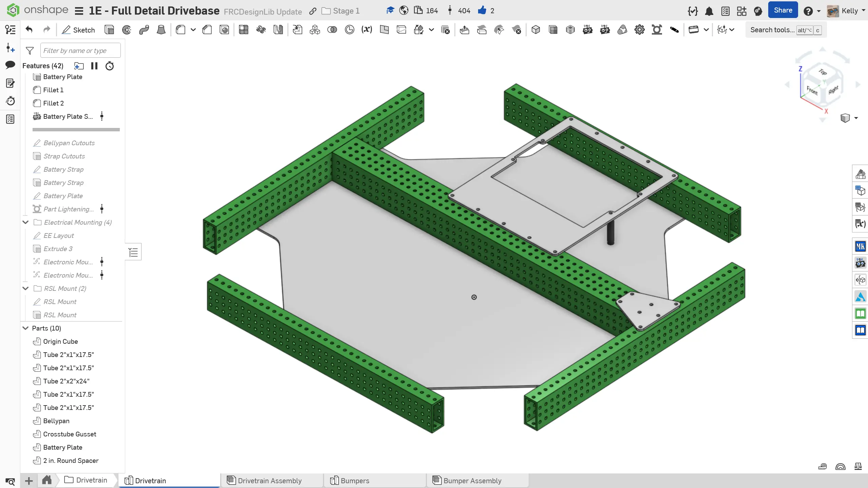
Task: Click the Undo arrow
Action: point(29,30)
